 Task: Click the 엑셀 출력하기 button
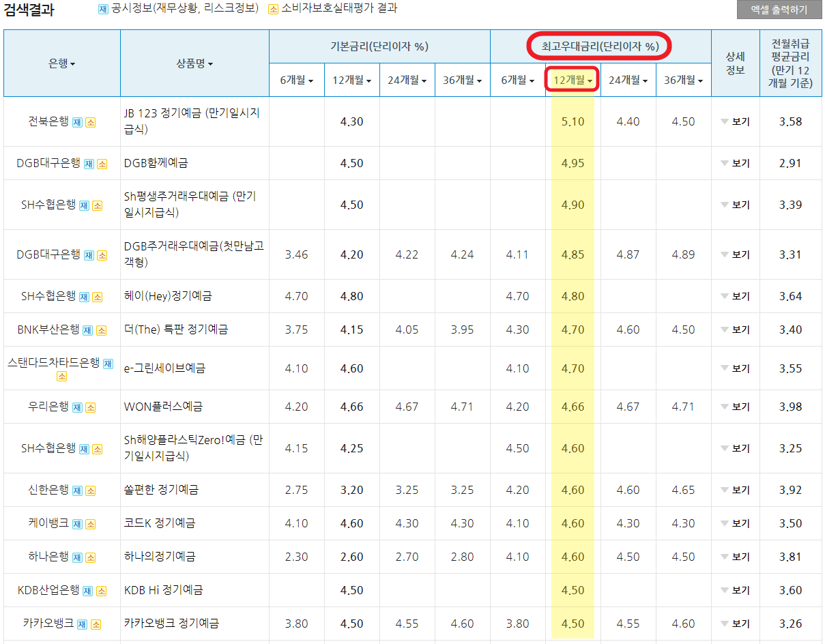[781, 10]
